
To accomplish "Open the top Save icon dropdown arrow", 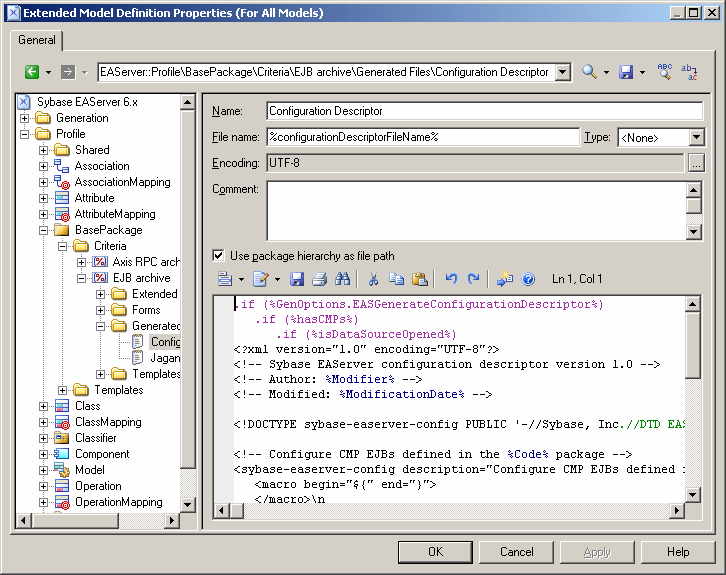I will click(x=642, y=72).
